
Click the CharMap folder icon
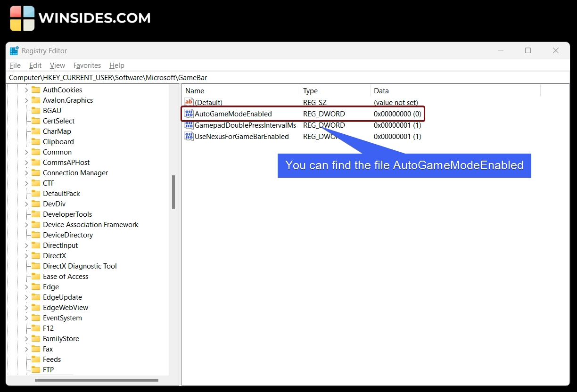tap(36, 131)
